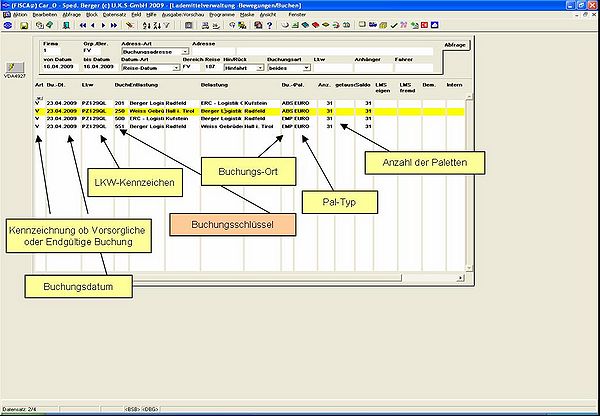This screenshot has width=600, height=416.
Task: Select the row with booking key 500
Action: pos(249,119)
